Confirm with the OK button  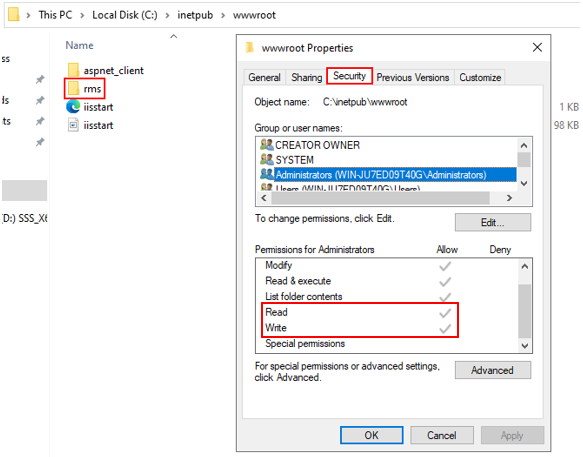[x=371, y=435]
